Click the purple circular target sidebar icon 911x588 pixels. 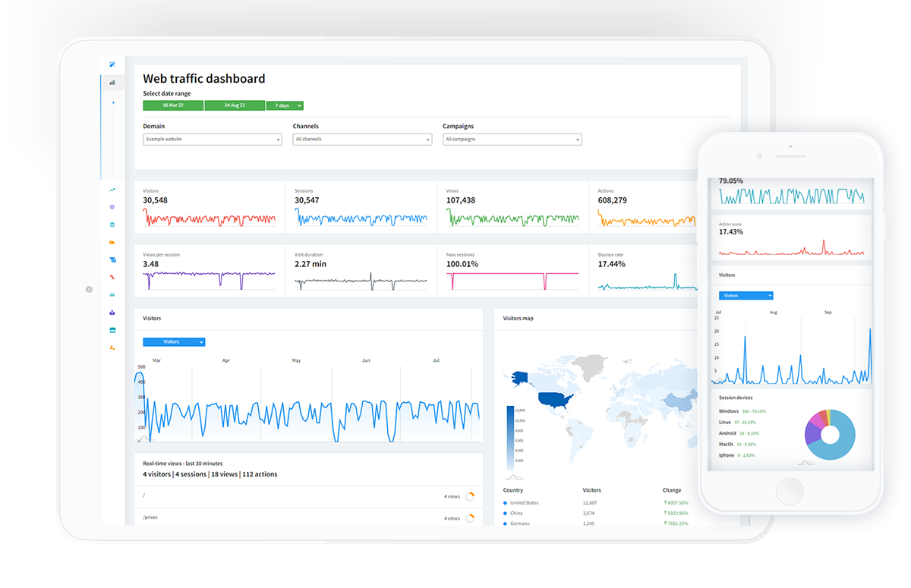click(x=112, y=207)
